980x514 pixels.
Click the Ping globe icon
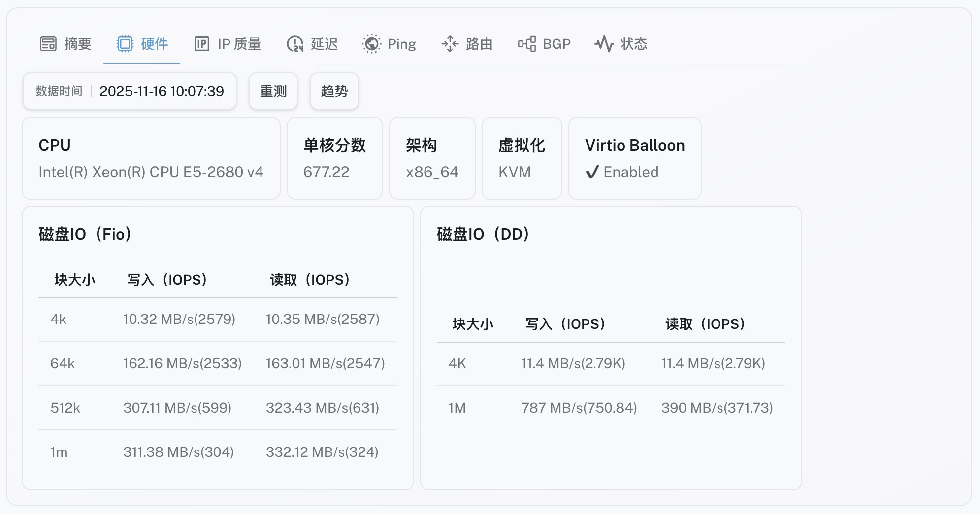pos(371,44)
